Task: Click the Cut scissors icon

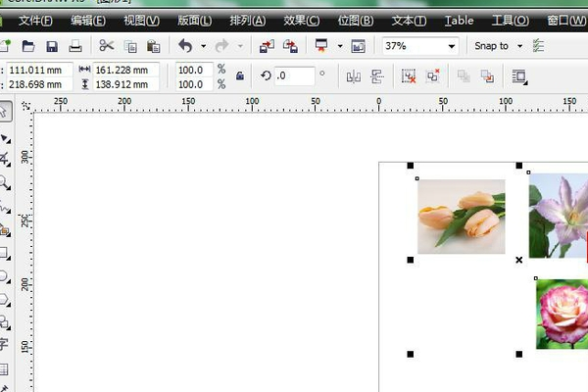Action: tap(107, 46)
